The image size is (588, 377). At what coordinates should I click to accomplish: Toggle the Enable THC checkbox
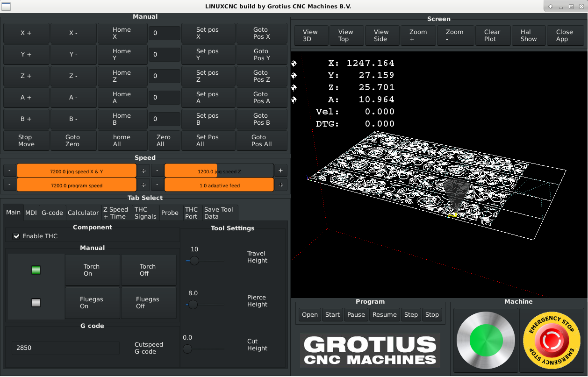(x=17, y=236)
